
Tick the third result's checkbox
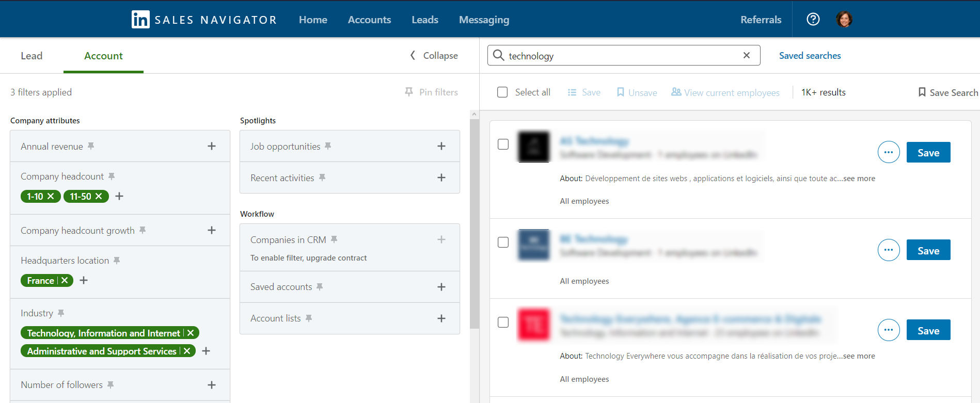tap(503, 323)
